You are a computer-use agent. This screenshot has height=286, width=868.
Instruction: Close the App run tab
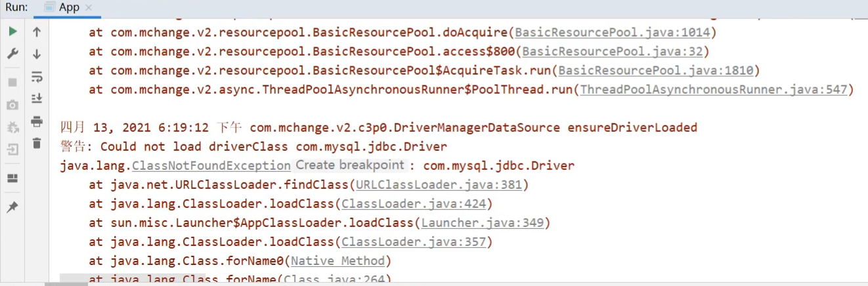(x=89, y=8)
